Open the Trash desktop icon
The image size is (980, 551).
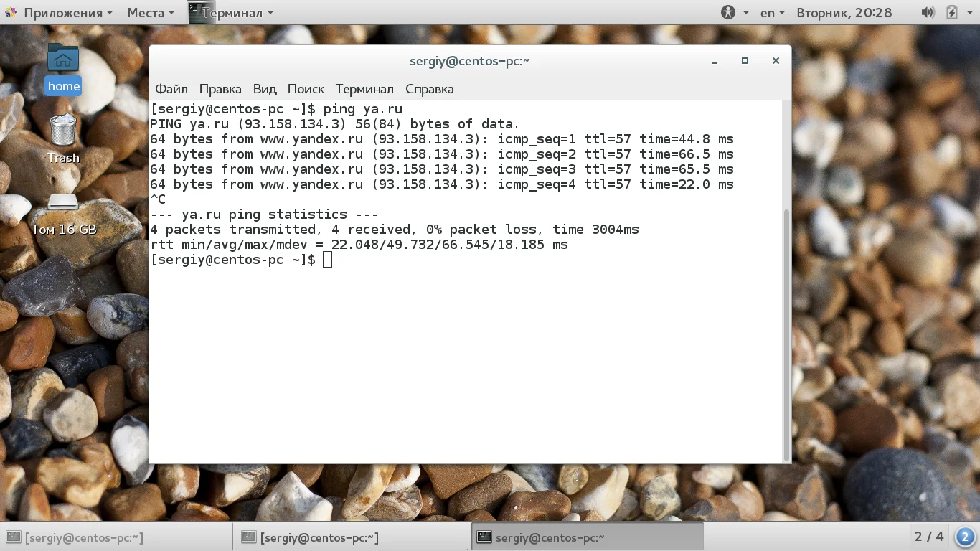[63, 138]
